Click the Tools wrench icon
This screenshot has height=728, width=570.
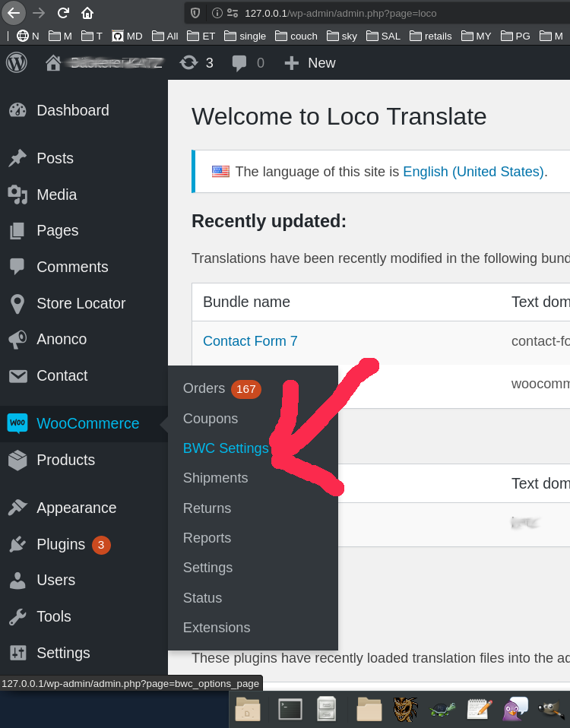[17, 616]
